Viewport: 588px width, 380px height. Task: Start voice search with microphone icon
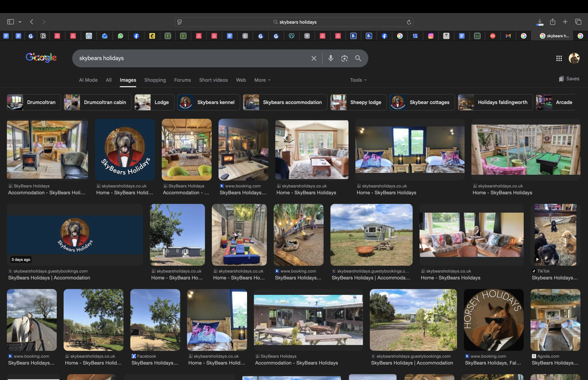click(x=331, y=58)
